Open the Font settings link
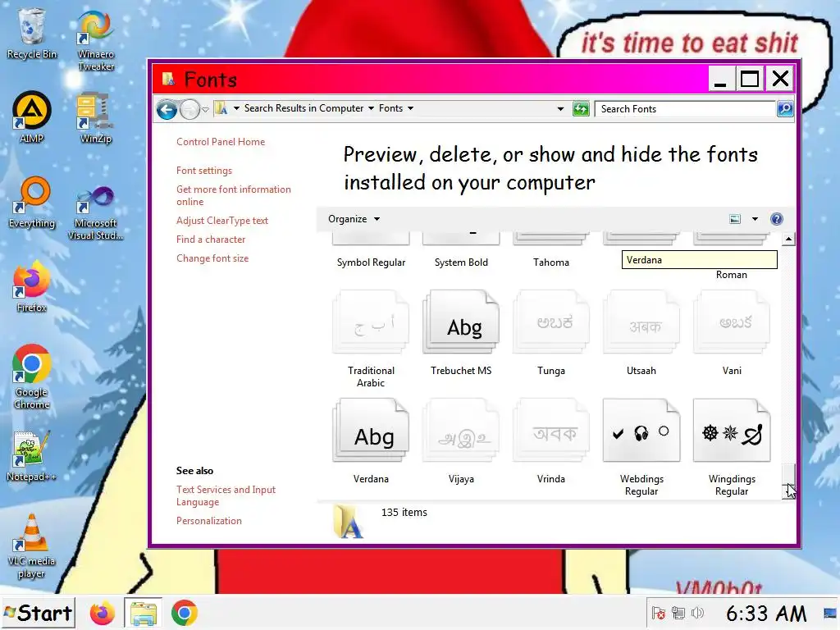Viewport: 840px width, 630px height. click(x=204, y=171)
